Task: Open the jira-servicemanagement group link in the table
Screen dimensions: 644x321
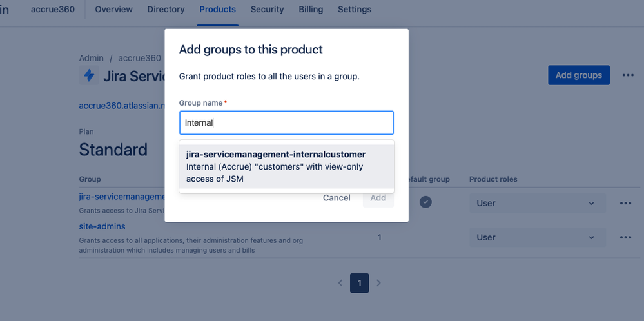Action: coord(122,197)
